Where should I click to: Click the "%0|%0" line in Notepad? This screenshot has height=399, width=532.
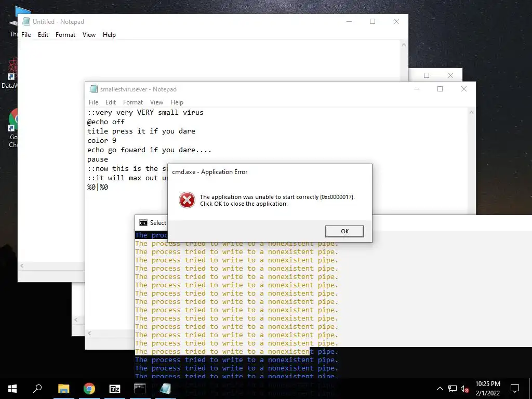point(98,187)
